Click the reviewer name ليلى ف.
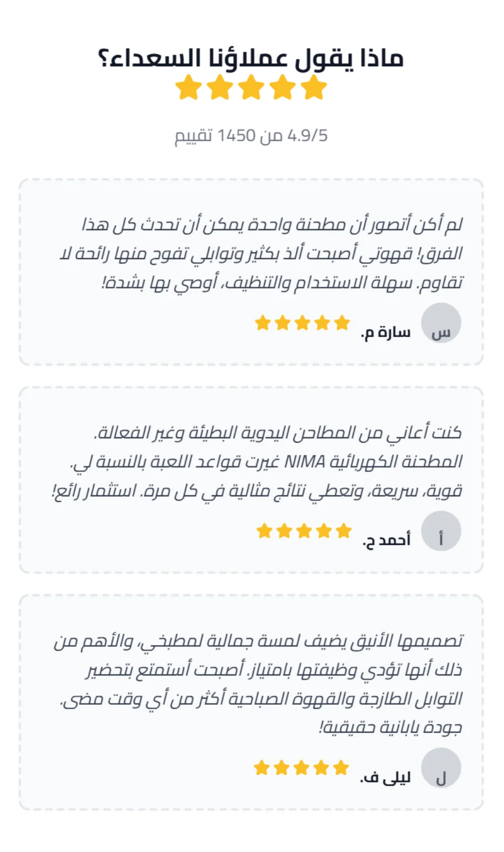 click(x=385, y=778)
